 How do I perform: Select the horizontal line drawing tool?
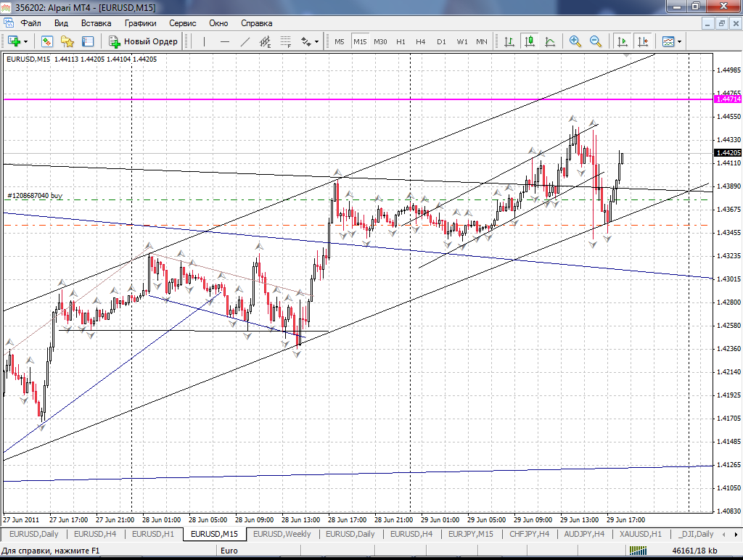point(225,41)
